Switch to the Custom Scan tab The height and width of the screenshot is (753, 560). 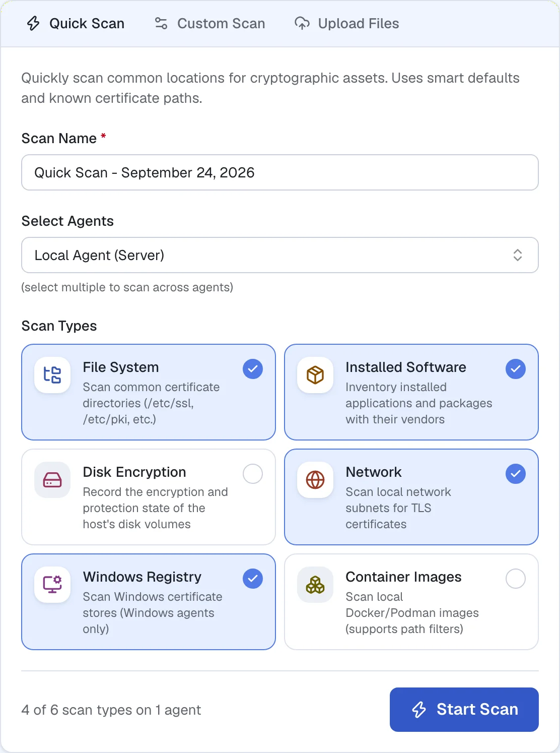pos(210,24)
